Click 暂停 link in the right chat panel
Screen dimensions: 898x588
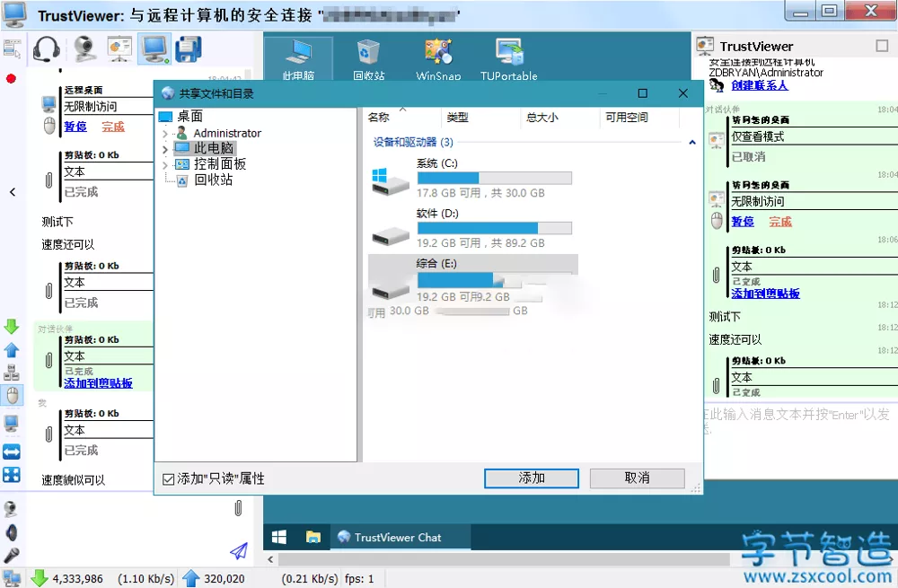pyautogui.click(x=743, y=222)
